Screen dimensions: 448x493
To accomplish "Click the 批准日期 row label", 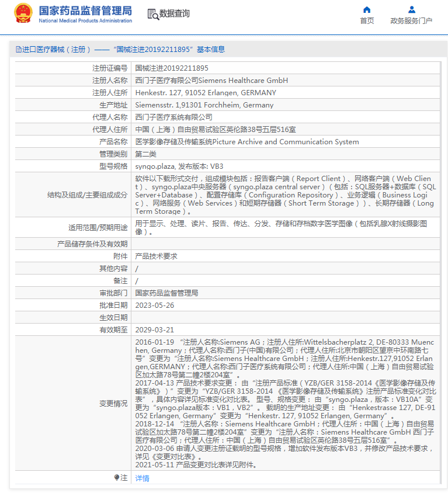I will tap(113, 305).
